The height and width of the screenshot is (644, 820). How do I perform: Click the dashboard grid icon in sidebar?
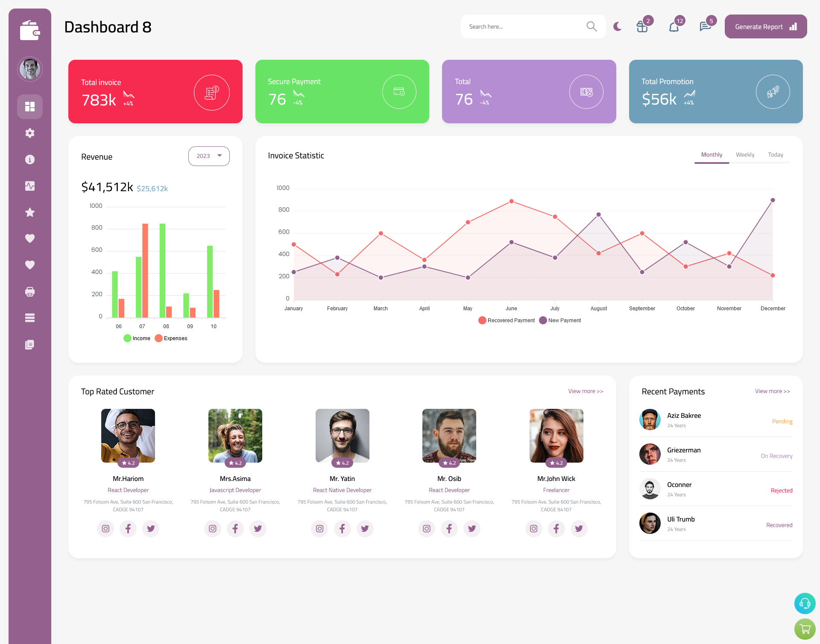click(30, 106)
